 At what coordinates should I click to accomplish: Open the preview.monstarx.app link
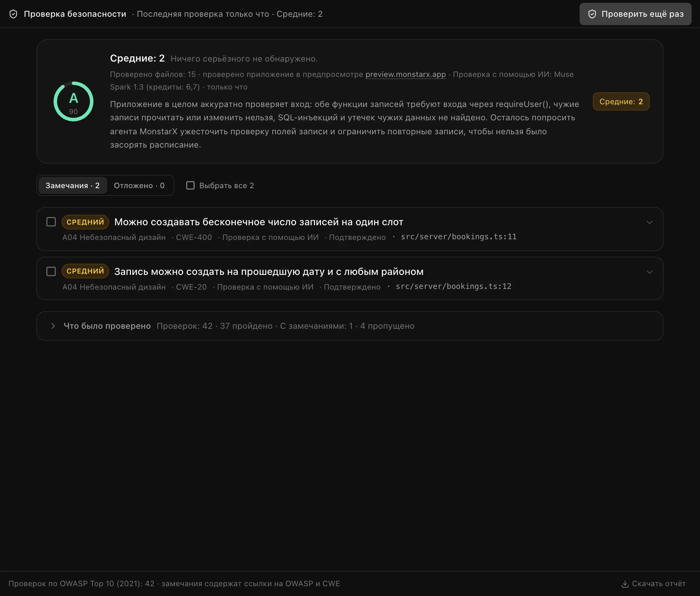pyautogui.click(x=406, y=74)
